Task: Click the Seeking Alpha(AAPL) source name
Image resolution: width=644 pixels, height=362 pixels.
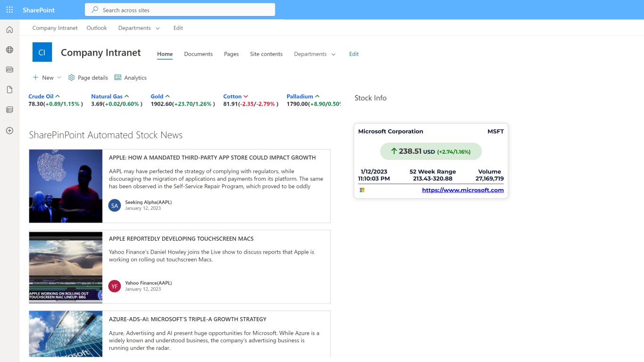Action: (149, 202)
